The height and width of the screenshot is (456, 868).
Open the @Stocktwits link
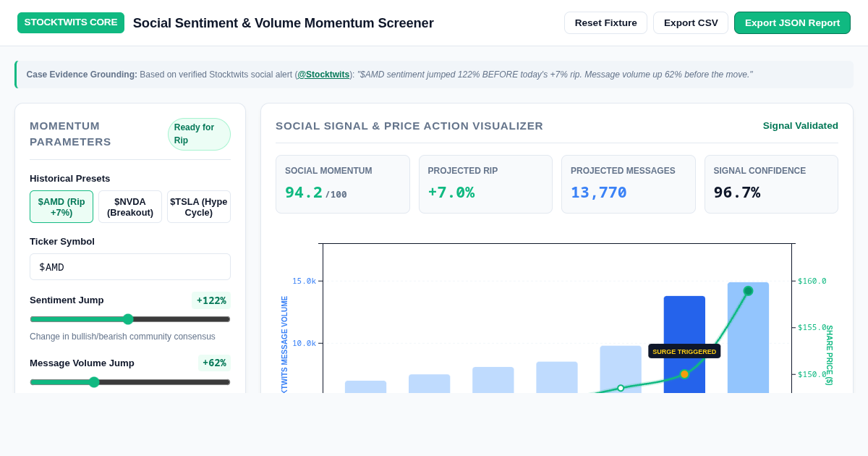pyautogui.click(x=323, y=75)
